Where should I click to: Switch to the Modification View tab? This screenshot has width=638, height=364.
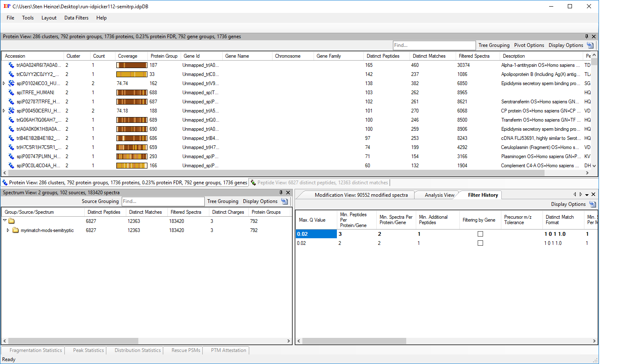[361, 195]
